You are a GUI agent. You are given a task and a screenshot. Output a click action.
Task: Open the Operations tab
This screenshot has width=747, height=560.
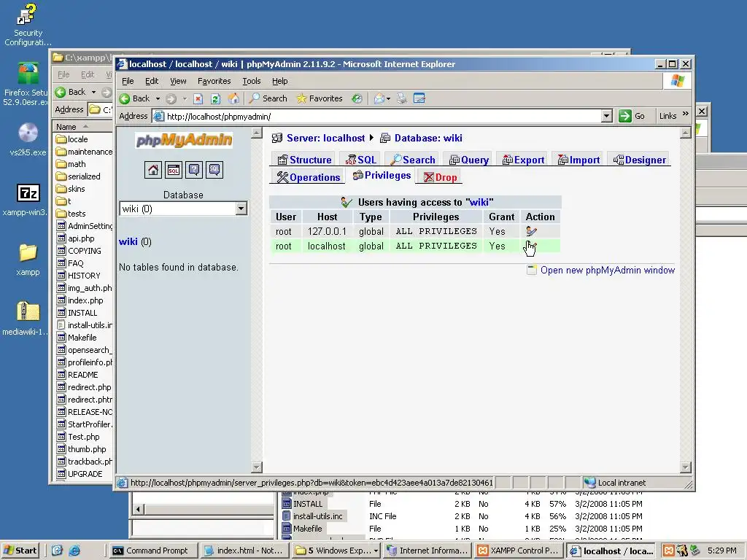click(x=309, y=177)
